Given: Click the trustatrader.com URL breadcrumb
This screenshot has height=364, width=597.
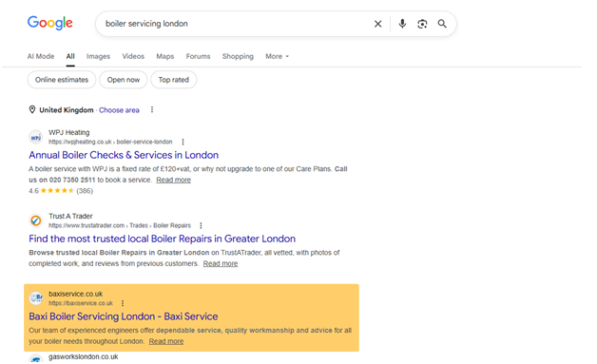Looking at the screenshot, I should pyautogui.click(x=120, y=225).
